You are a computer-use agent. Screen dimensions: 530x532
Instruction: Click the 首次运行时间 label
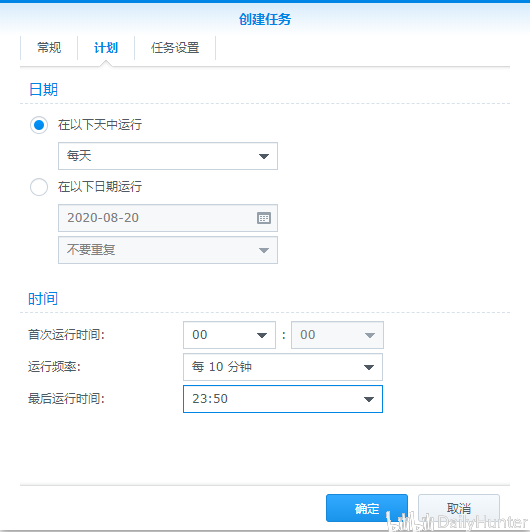pos(66,335)
